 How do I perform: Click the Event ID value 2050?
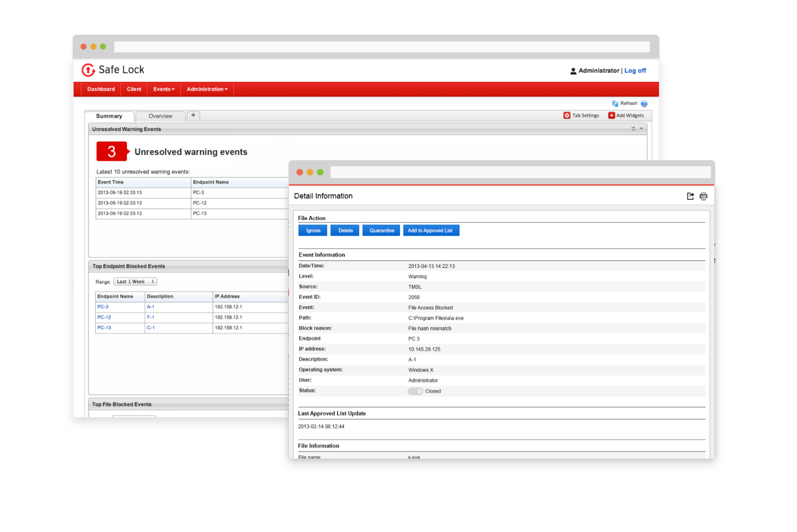click(x=414, y=297)
